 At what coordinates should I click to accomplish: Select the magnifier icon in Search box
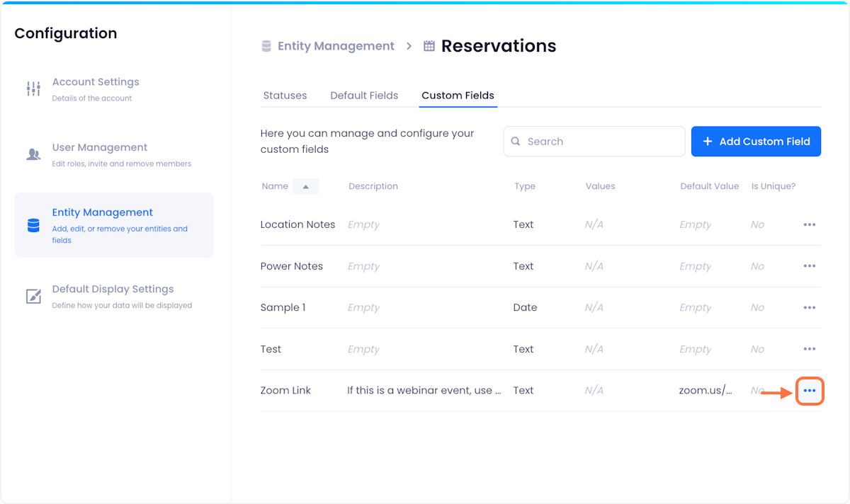click(x=516, y=142)
